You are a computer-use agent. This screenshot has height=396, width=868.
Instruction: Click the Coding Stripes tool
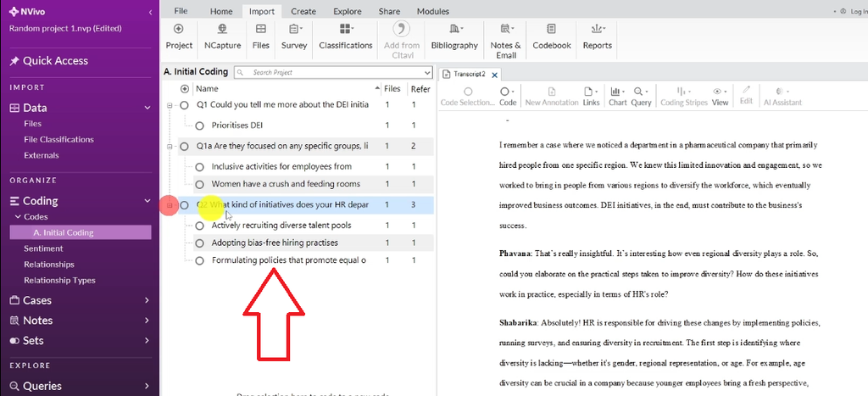[x=684, y=97]
